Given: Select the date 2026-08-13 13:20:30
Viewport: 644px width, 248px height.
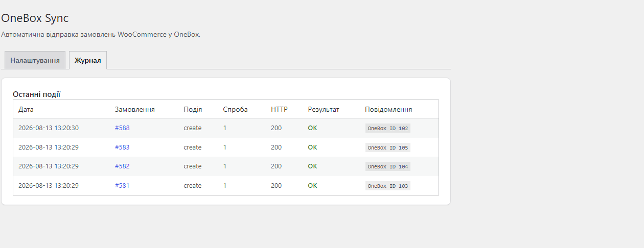Looking at the screenshot, I should pyautogui.click(x=49, y=128).
